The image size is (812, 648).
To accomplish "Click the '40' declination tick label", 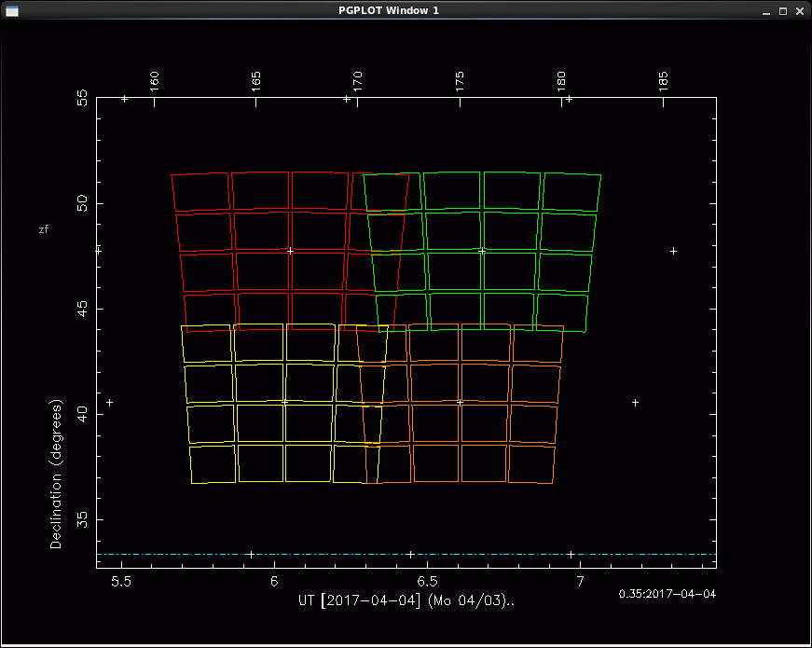I will 82,414.
